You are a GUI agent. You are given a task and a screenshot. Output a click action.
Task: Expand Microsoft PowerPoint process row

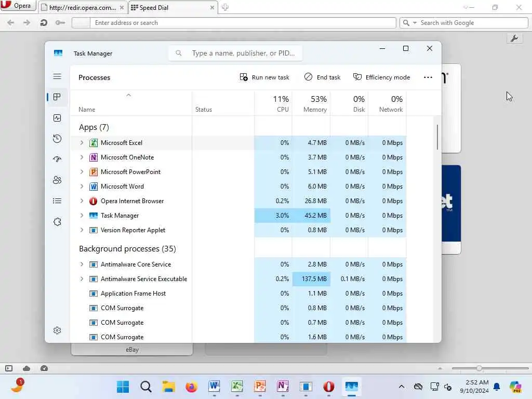coord(82,172)
